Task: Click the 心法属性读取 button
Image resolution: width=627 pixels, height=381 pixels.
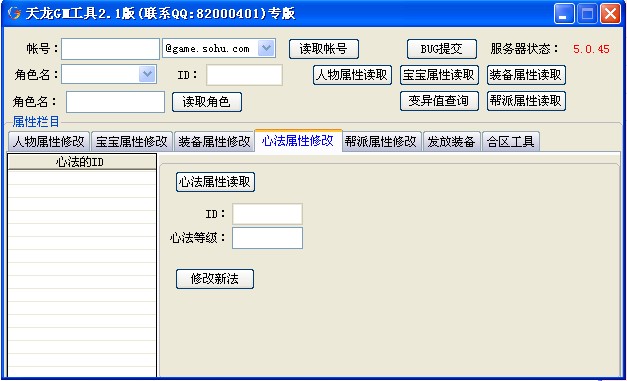Action: coord(215,182)
